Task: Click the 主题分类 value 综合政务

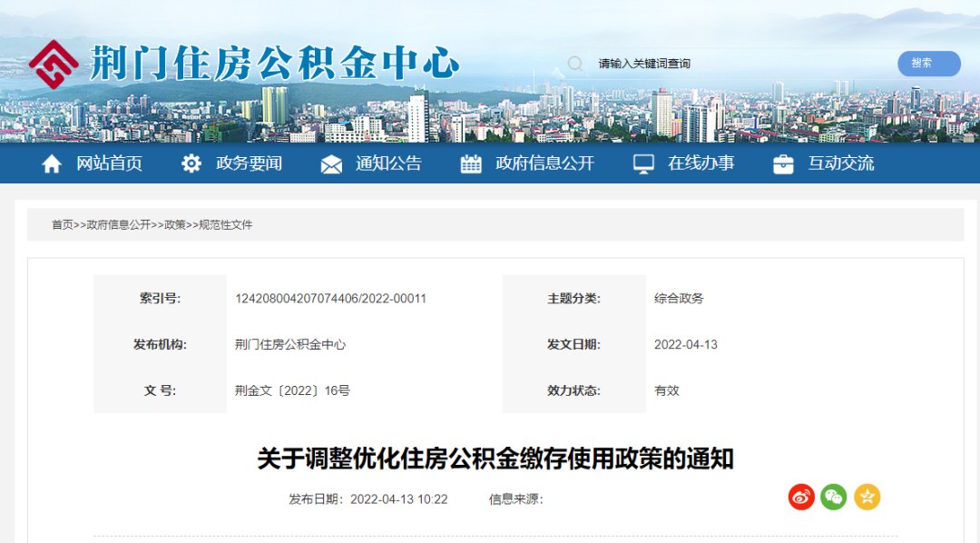Action: point(679,299)
